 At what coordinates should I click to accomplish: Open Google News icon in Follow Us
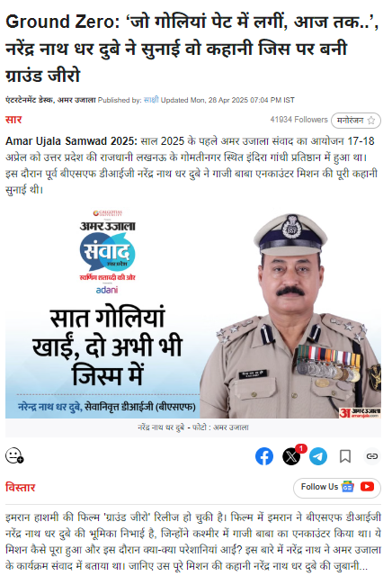[x=348, y=487]
